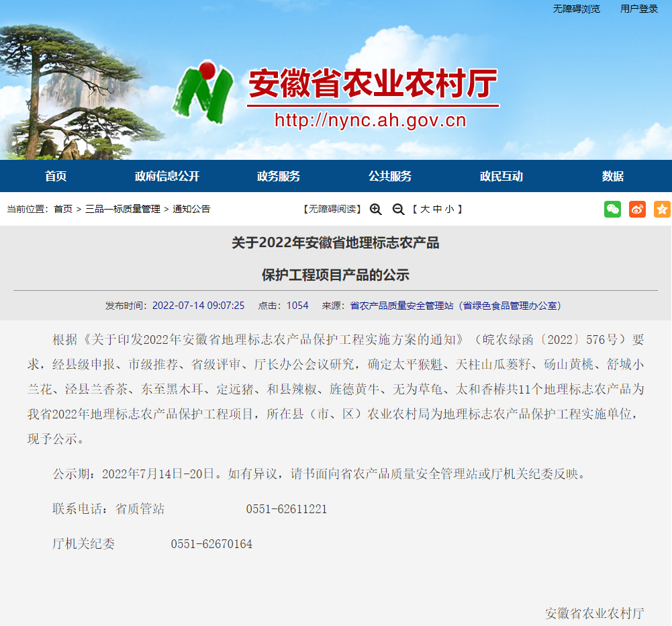
Task: Share via the WeChat icon
Action: pyautogui.click(x=612, y=210)
